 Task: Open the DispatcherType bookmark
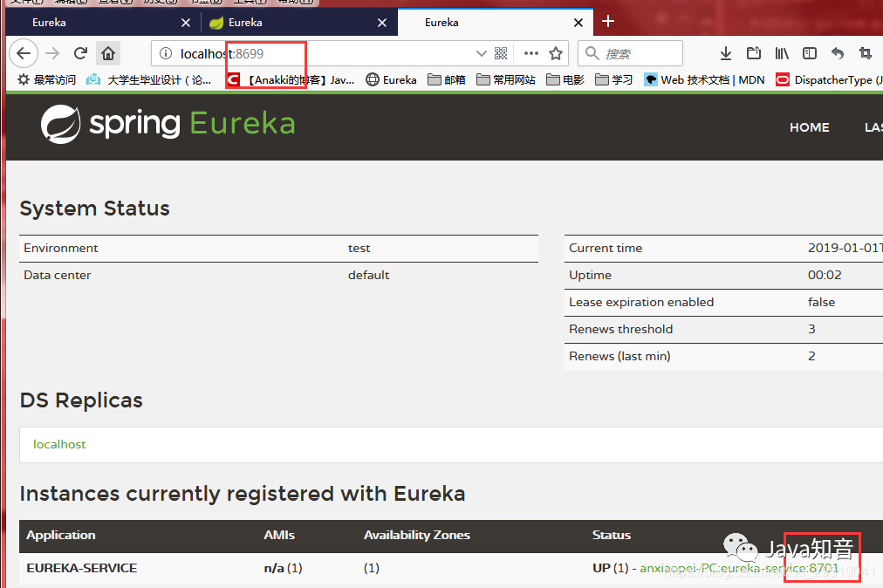[x=829, y=80]
